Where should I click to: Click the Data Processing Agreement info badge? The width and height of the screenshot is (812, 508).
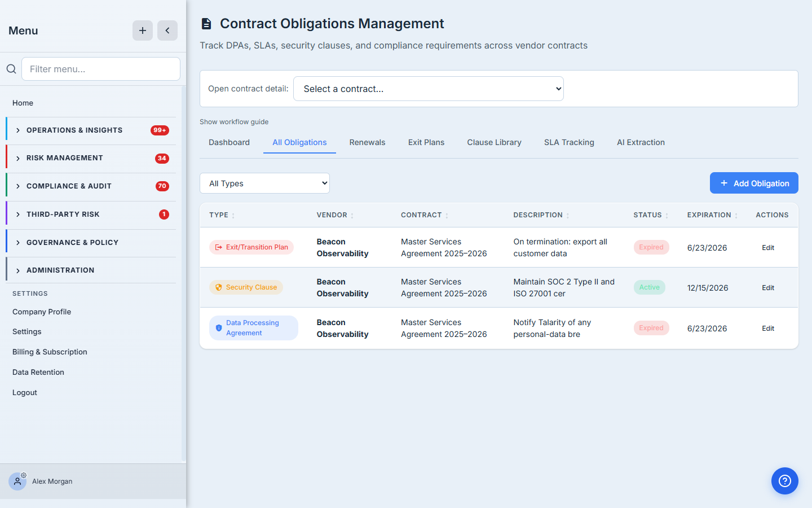254,328
